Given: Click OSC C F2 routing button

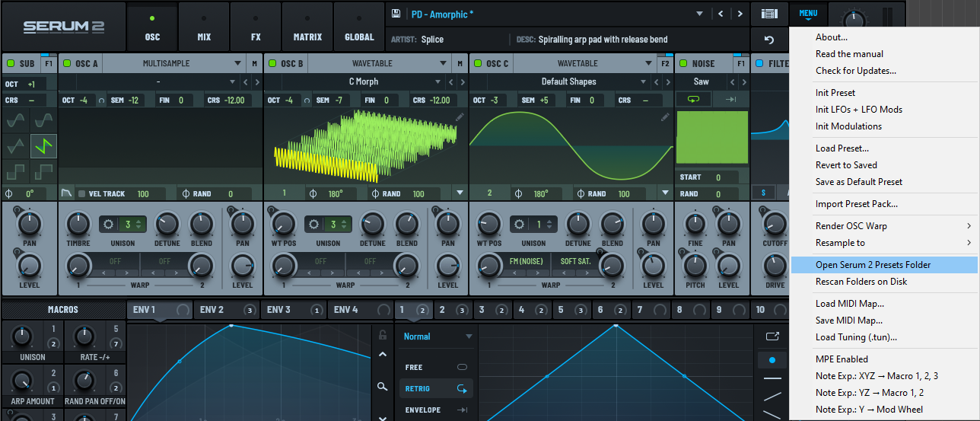Looking at the screenshot, I should pos(665,64).
